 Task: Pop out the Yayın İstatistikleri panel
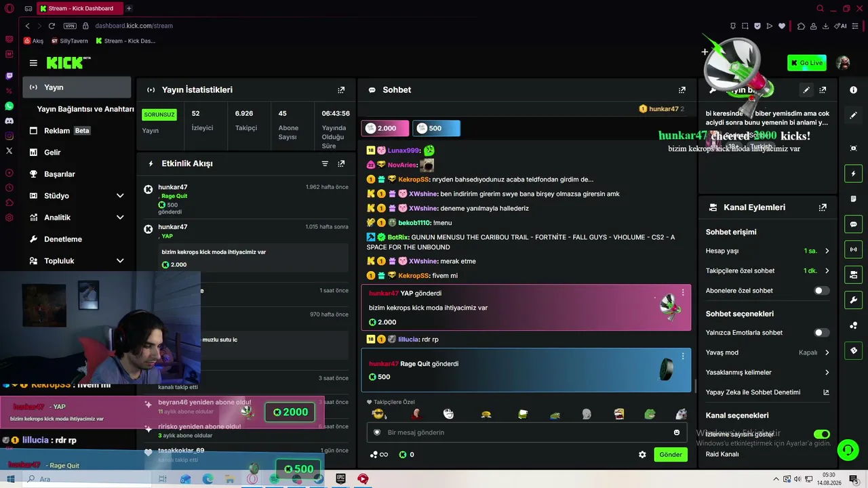click(x=341, y=89)
